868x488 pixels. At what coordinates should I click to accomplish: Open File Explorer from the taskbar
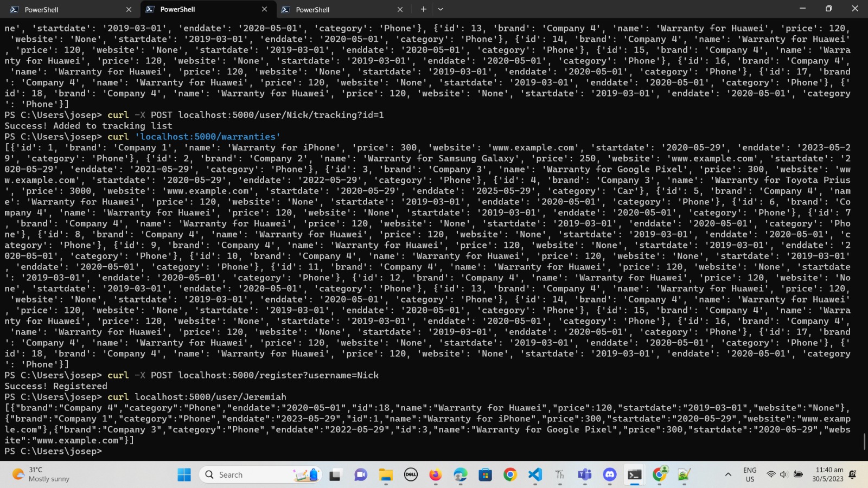(386, 474)
